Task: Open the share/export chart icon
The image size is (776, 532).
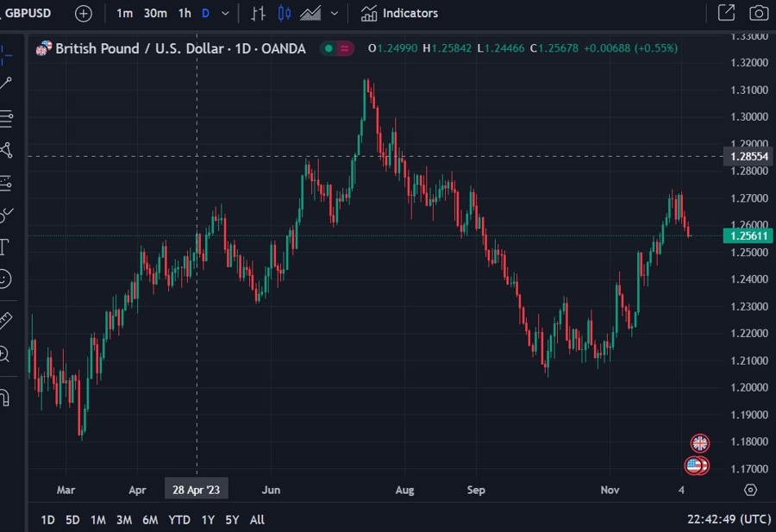Action: (x=726, y=13)
